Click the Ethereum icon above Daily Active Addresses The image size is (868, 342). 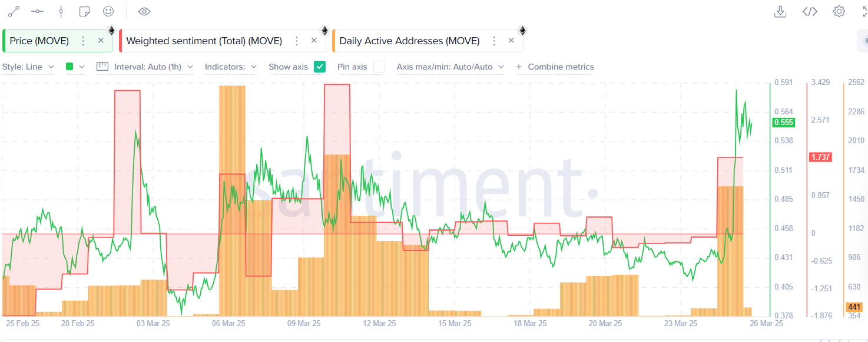coord(522,31)
